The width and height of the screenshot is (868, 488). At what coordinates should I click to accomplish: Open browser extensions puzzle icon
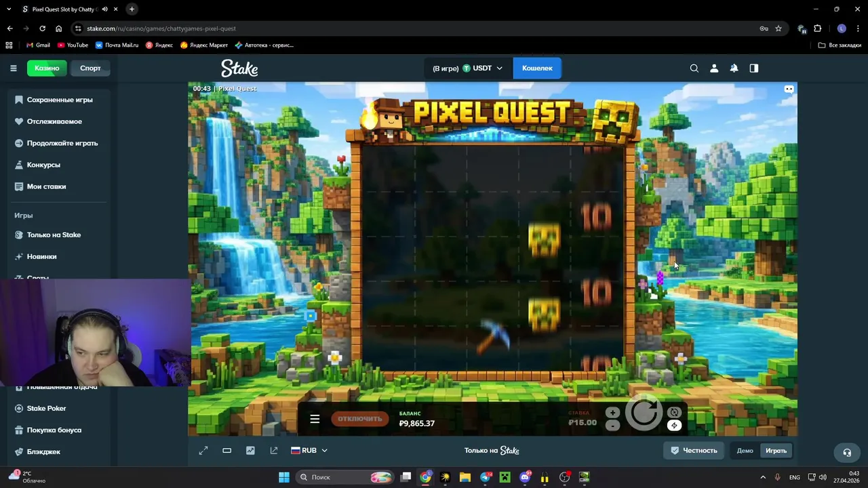(x=817, y=28)
